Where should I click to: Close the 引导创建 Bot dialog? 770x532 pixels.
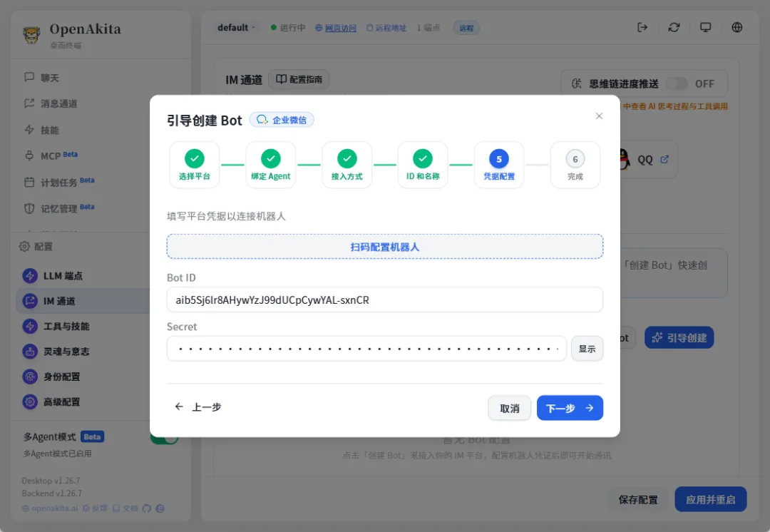(x=599, y=116)
